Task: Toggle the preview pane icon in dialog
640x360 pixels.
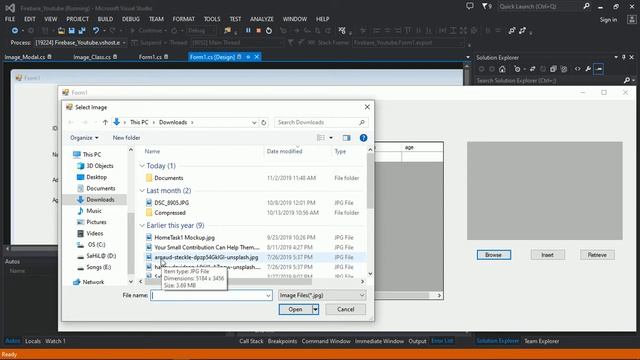Action: (x=347, y=138)
